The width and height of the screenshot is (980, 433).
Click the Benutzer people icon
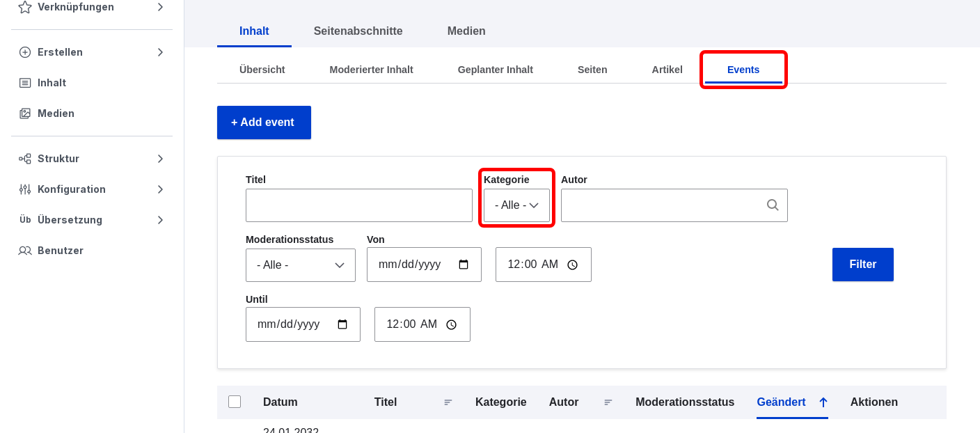25,251
